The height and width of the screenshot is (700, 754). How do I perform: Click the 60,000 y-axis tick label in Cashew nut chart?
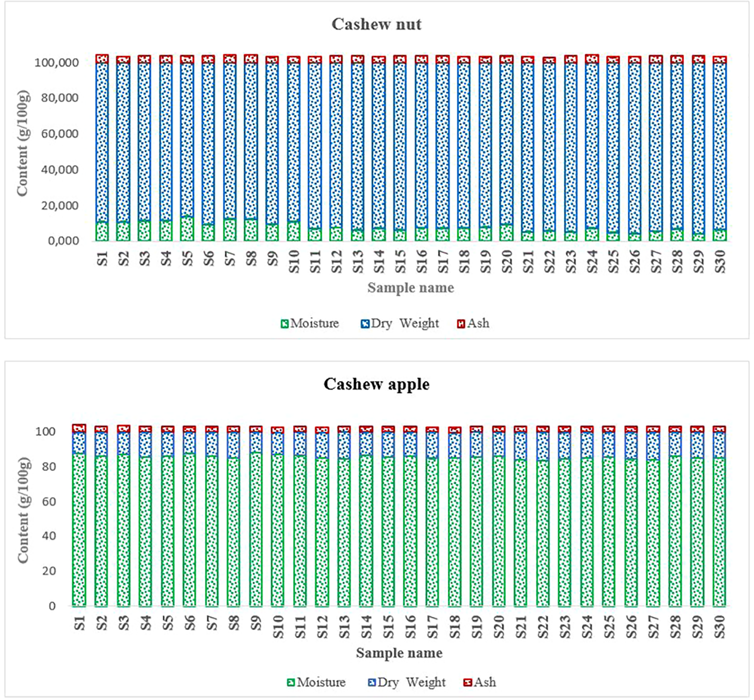coord(59,134)
